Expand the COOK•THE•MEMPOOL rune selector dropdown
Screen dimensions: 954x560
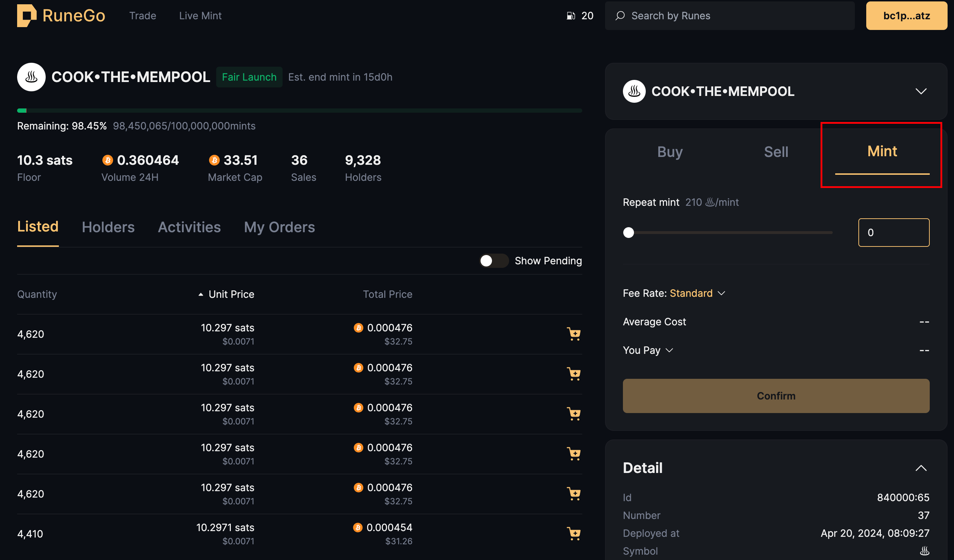pos(921,91)
